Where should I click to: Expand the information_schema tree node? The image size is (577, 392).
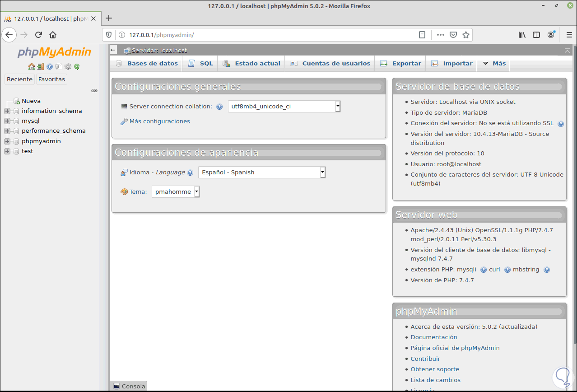[7, 111]
